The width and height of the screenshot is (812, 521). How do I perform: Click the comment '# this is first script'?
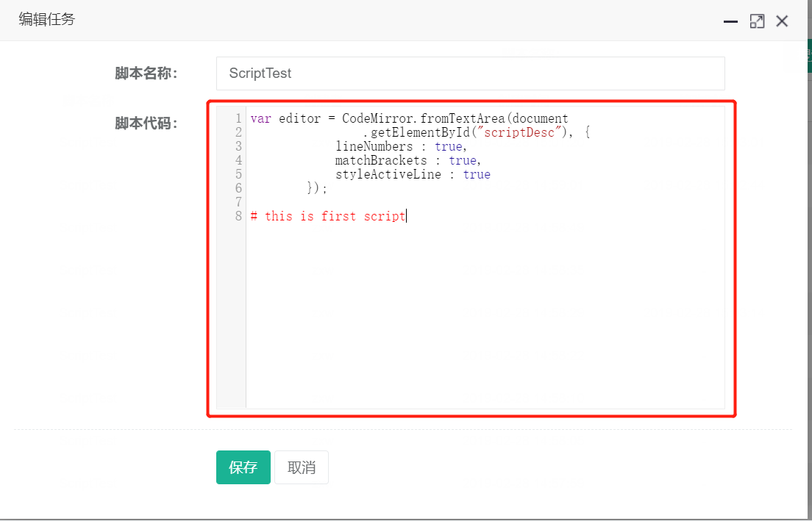coord(327,216)
